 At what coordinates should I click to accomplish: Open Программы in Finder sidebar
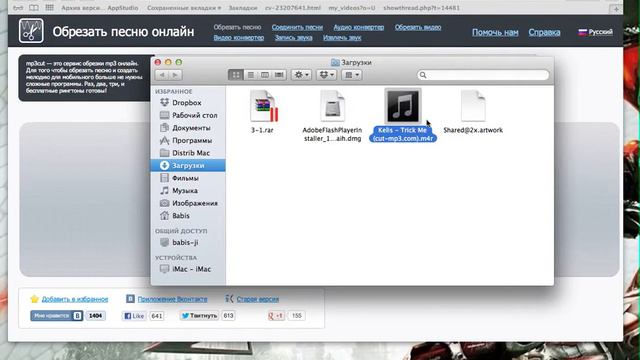(188, 140)
